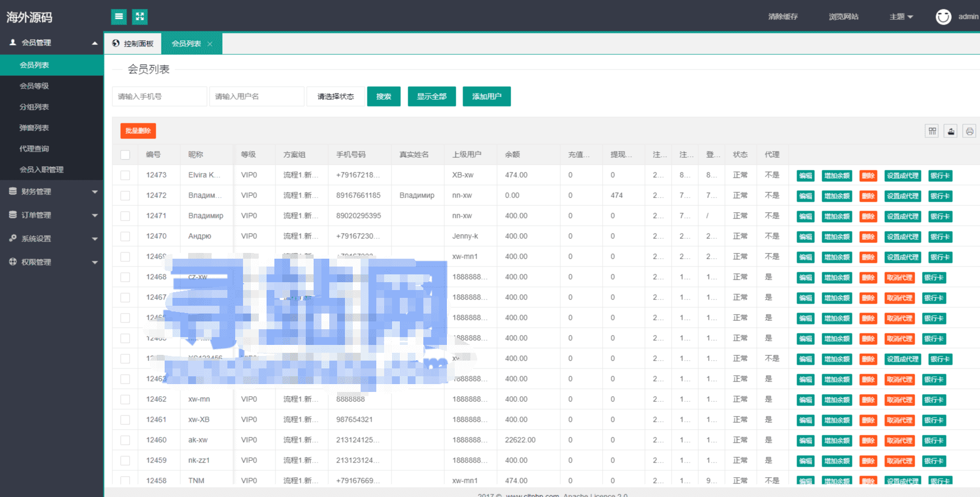Close the 会员列表 tab
Screen dimensions: 980x497
[x=210, y=44]
